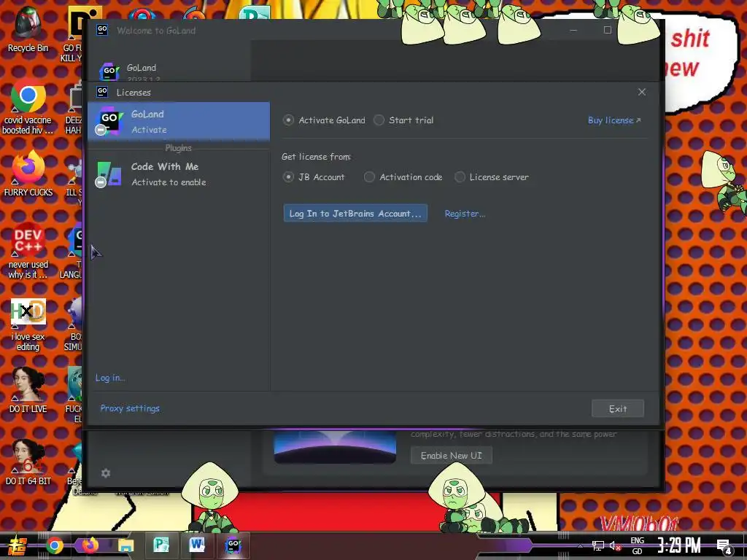Open settings gear in Welcome window
This screenshot has height=560, width=747.
click(106, 472)
